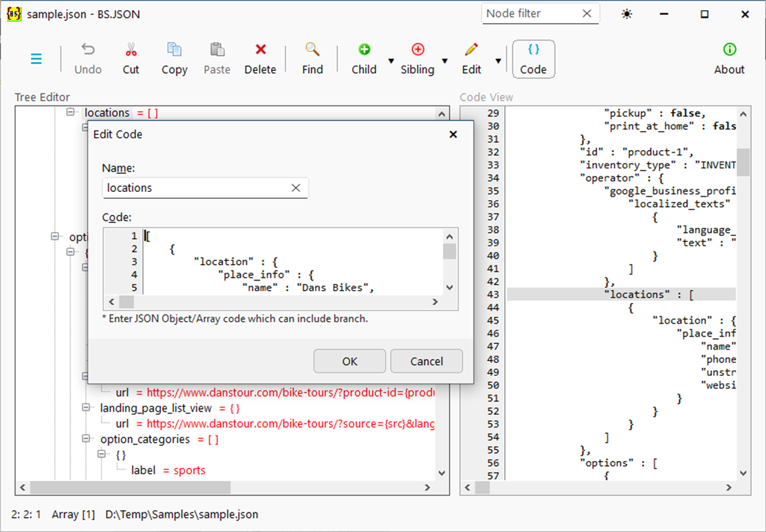Close the Edit Code dialog
The width and height of the screenshot is (766, 532).
454,135
